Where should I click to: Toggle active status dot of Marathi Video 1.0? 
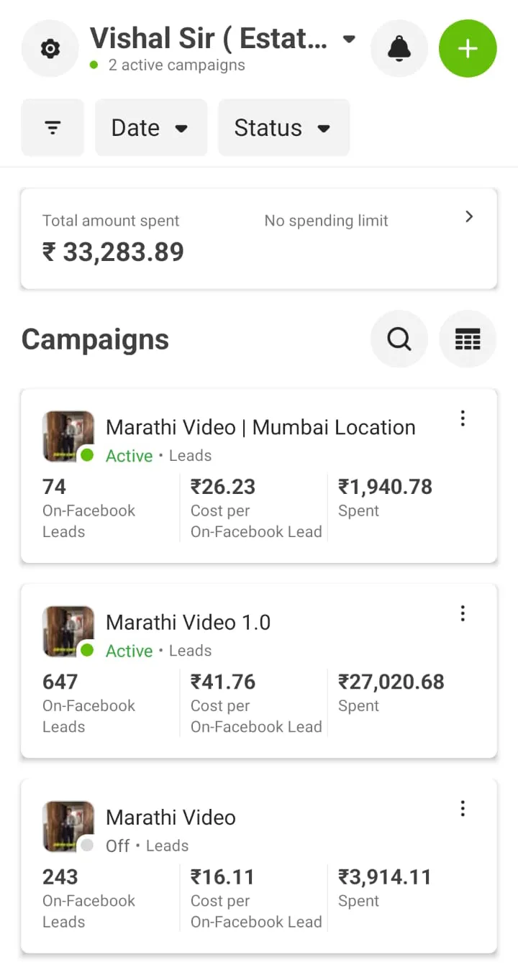click(87, 650)
